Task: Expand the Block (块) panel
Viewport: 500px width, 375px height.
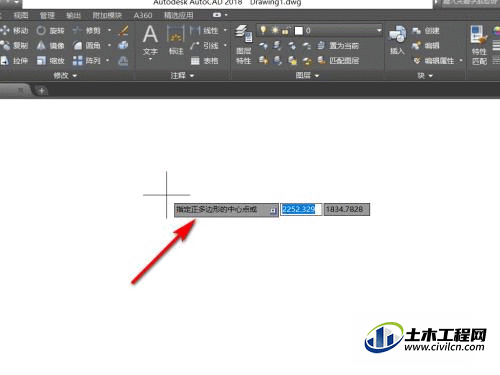Action: [425, 76]
